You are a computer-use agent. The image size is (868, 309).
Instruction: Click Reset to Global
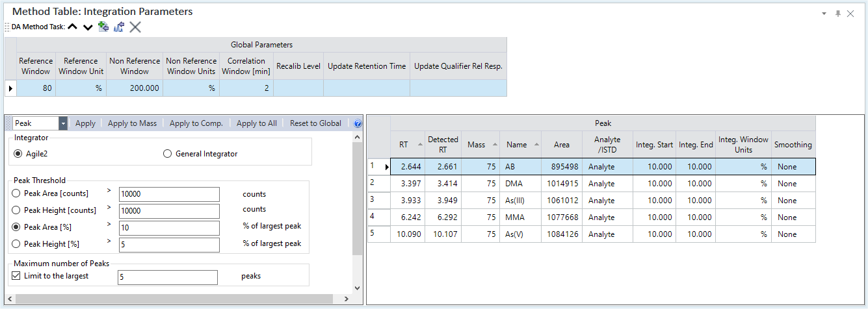click(315, 123)
